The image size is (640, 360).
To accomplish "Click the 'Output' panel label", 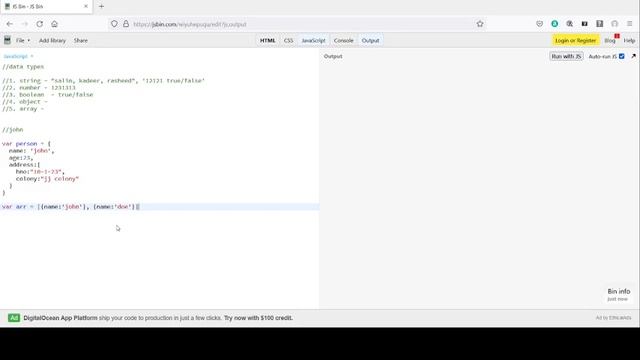I will [x=333, y=56].
